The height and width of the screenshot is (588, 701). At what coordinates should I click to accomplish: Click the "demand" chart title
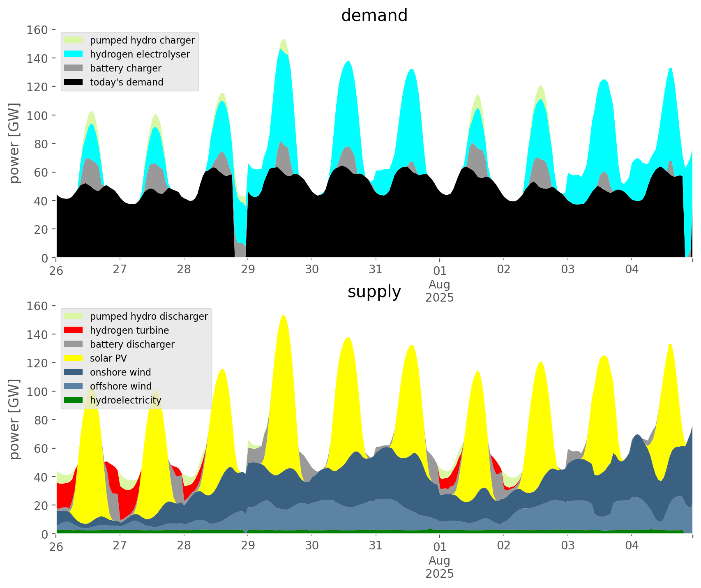(374, 16)
